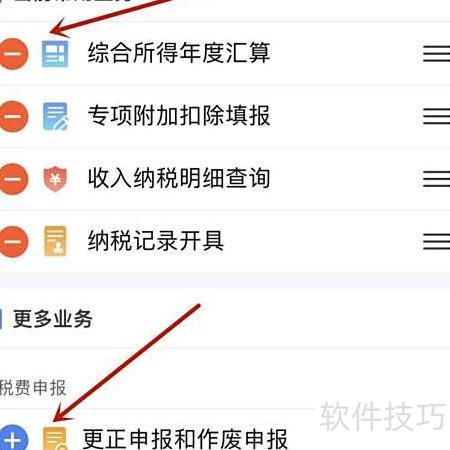Click reorder handle next to 纳税记录开具

[x=436, y=241]
